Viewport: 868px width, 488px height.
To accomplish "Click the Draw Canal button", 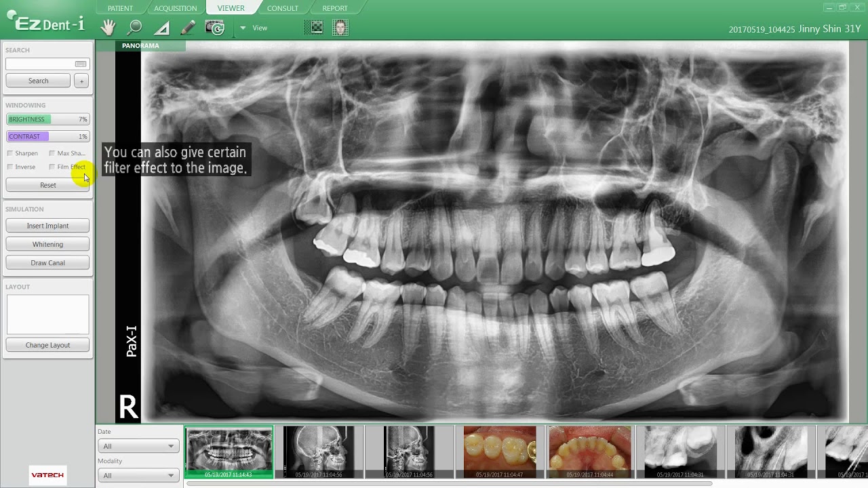I will tap(47, 262).
